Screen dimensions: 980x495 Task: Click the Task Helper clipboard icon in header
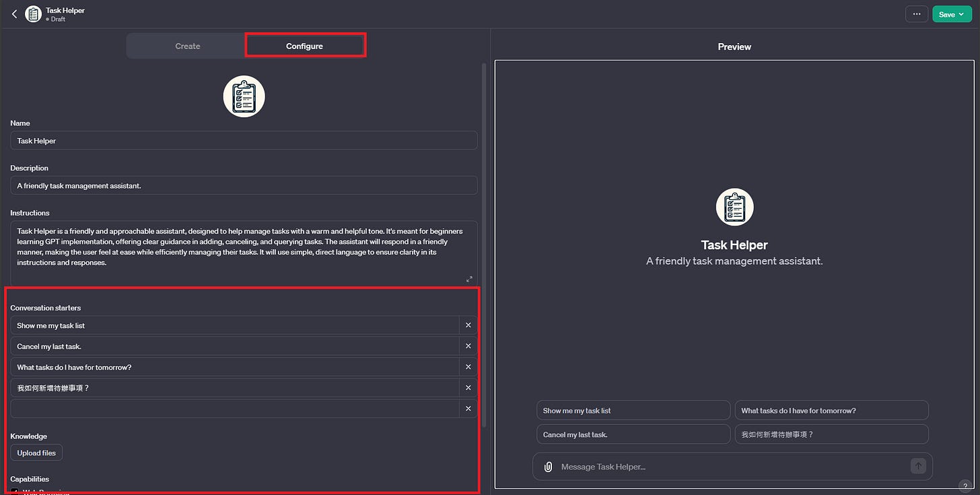(x=33, y=14)
